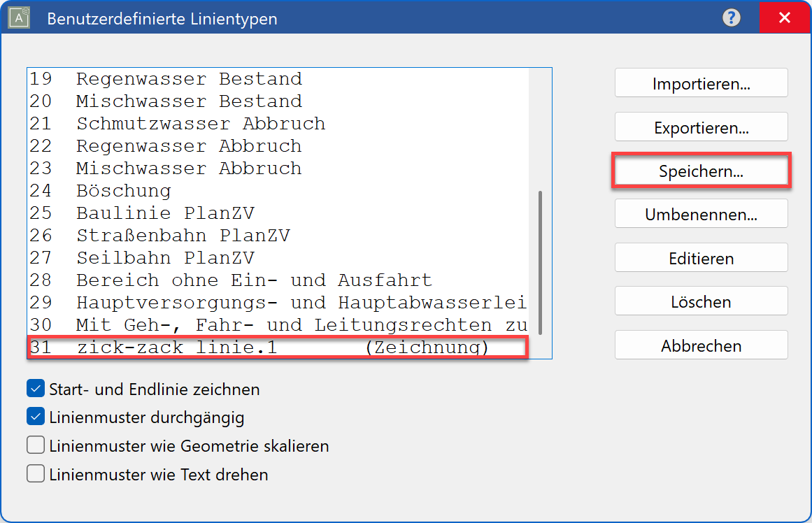Image resolution: width=812 pixels, height=523 pixels.
Task: Select line type 27 'Seilbahn PlanZV'
Action: click(210, 257)
